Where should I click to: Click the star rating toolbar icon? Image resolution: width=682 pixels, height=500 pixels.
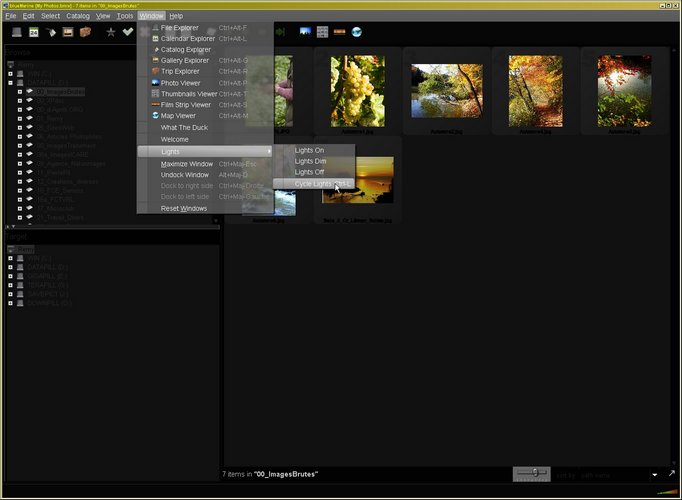coord(111,32)
